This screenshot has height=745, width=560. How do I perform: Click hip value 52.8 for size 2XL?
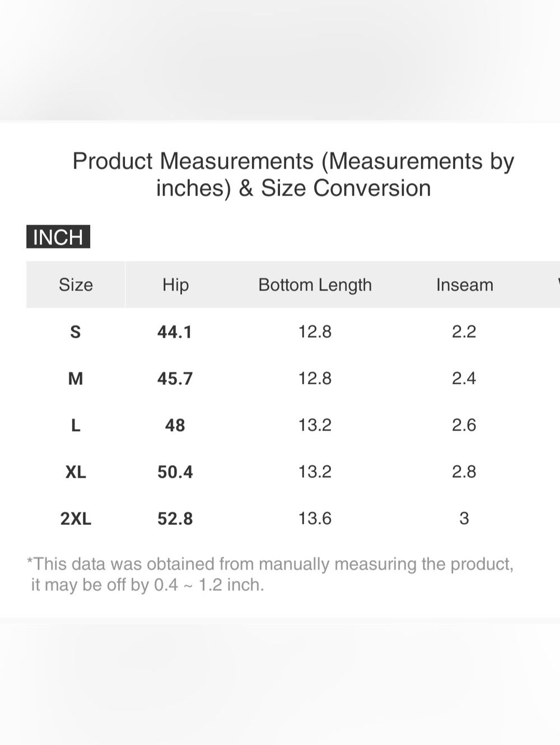point(175,519)
